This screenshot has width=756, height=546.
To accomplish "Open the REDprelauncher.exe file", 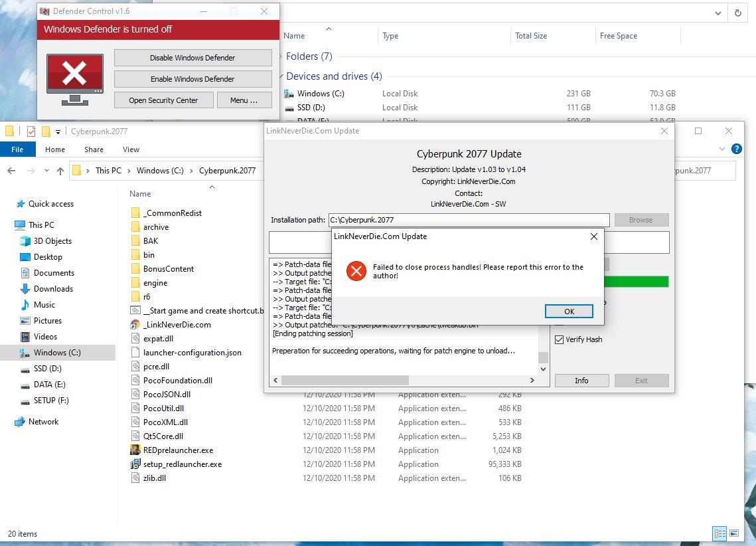I will coord(178,450).
